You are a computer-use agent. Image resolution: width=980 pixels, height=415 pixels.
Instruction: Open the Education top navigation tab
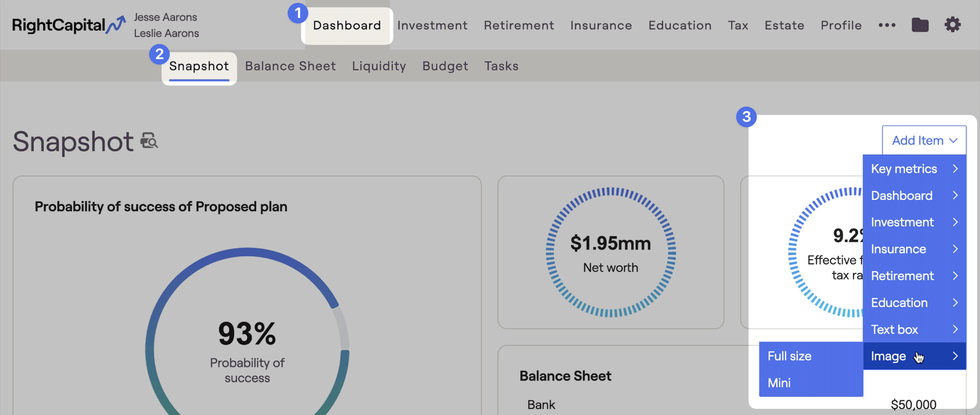pyautogui.click(x=680, y=25)
